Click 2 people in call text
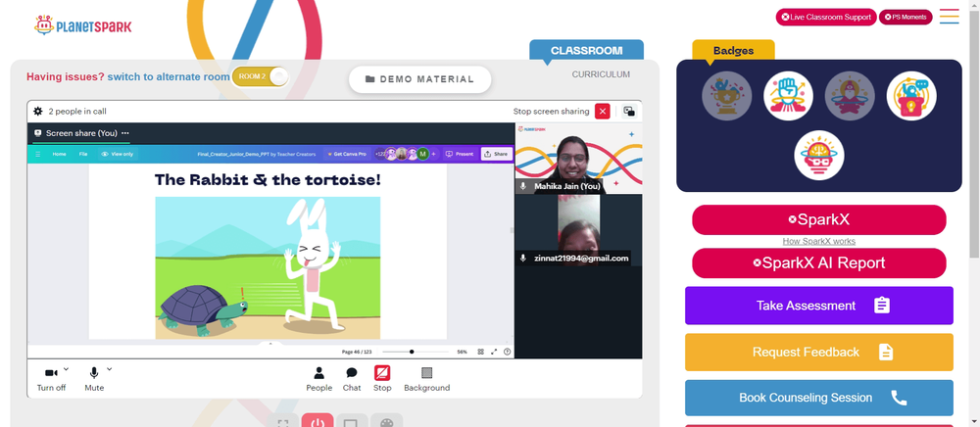 pos(77,111)
